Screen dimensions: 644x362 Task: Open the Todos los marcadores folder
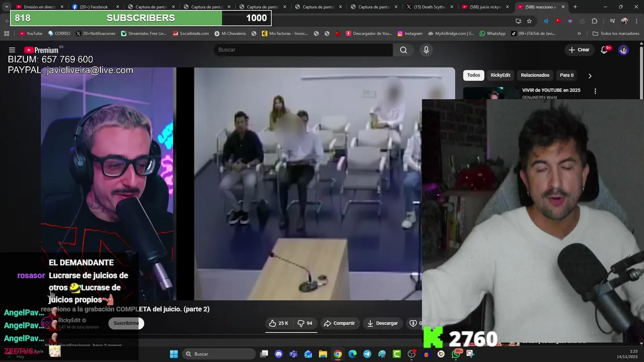(616, 34)
